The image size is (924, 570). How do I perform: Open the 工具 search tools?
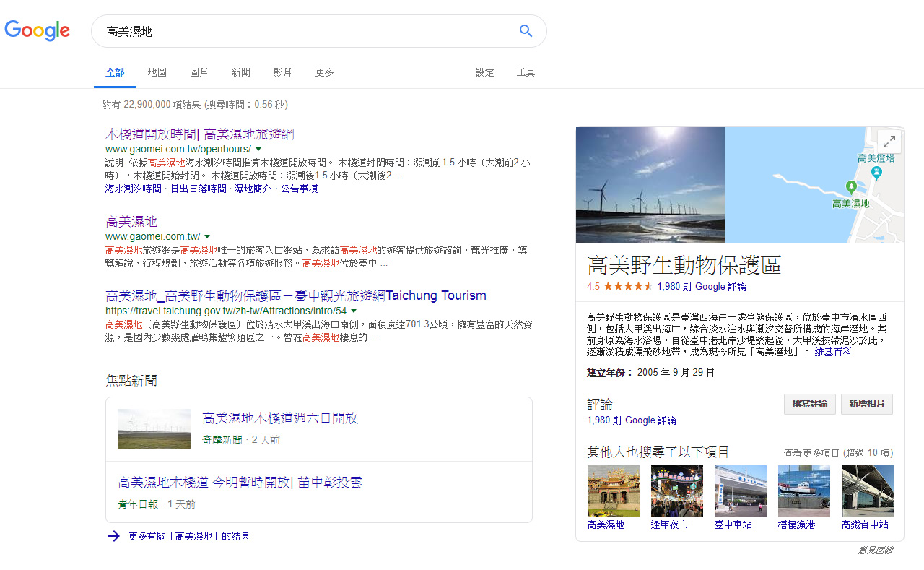(526, 72)
